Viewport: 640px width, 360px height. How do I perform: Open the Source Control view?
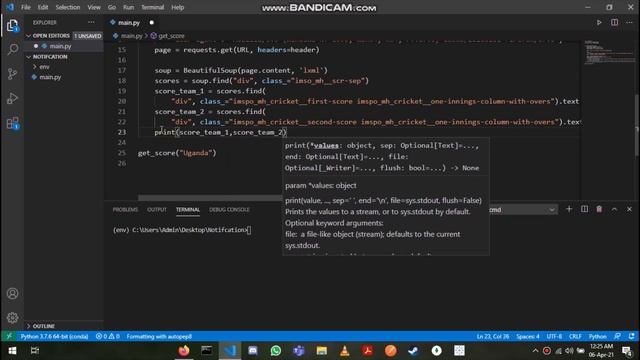(13, 74)
